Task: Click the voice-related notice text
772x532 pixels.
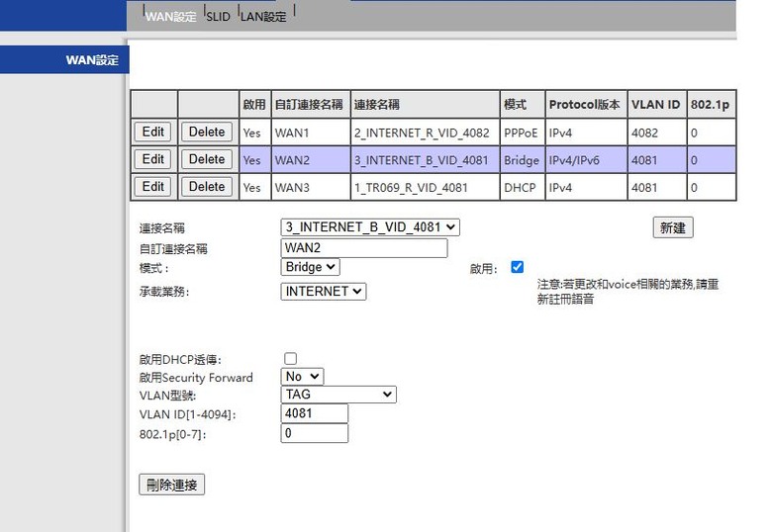Action: 627,291
